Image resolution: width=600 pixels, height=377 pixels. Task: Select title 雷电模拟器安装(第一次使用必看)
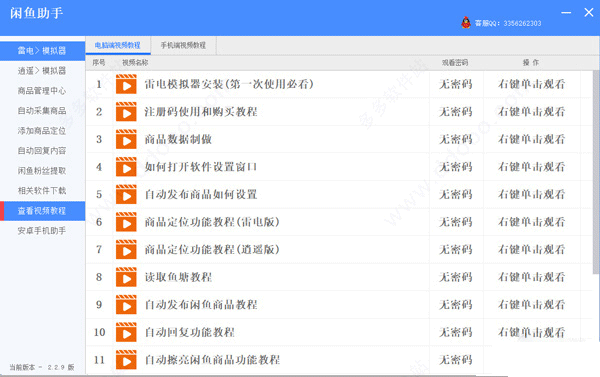229,84
